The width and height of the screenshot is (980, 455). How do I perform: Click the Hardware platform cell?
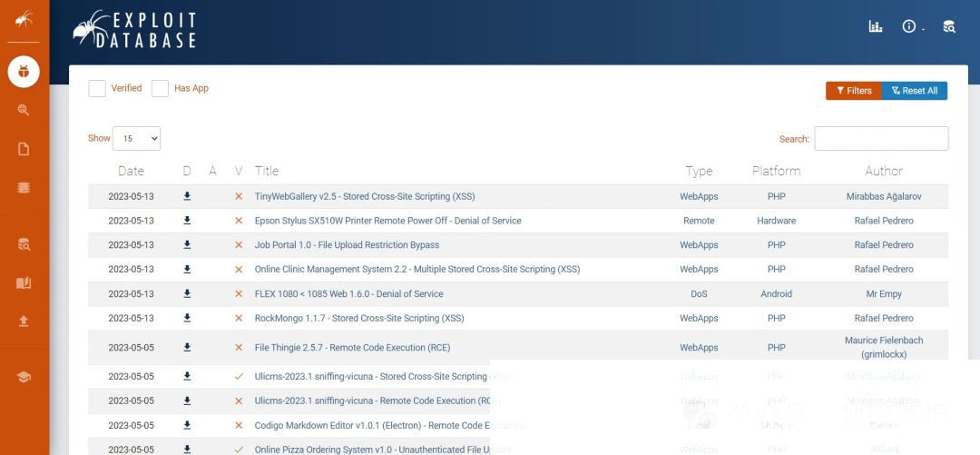click(776, 221)
